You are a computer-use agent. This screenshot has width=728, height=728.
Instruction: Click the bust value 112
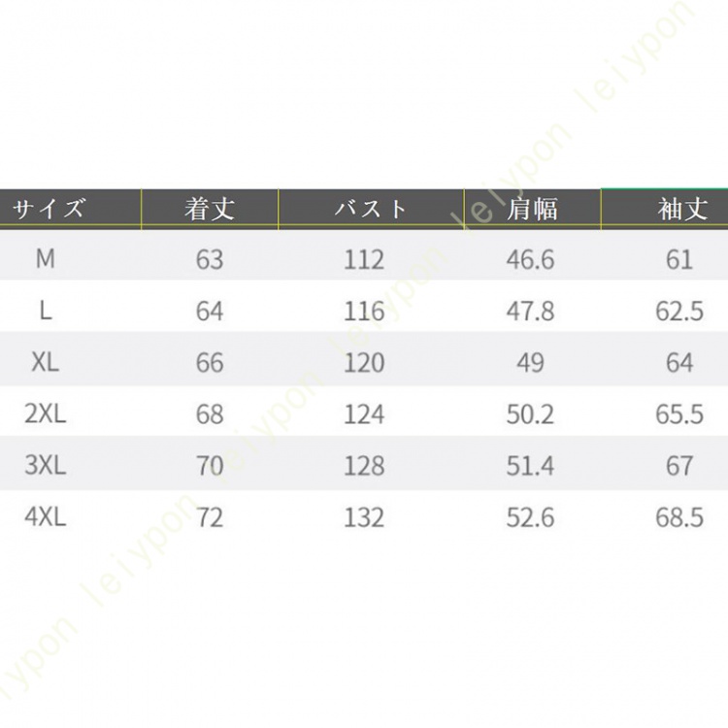364,259
